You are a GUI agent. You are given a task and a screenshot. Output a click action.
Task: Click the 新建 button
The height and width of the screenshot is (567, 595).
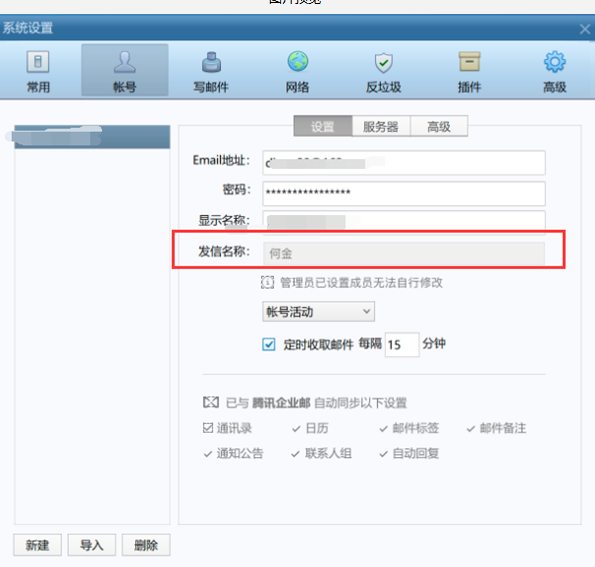coord(37,545)
